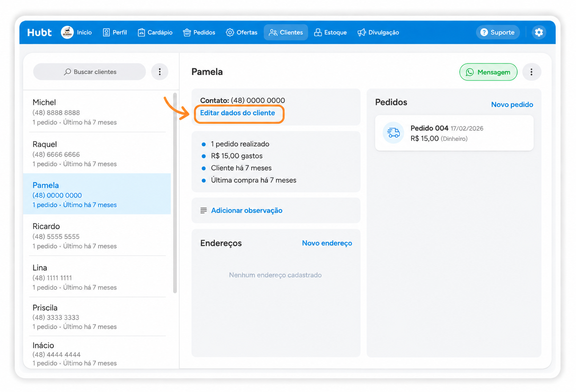This screenshot has width=576, height=392.
Task: Click Editar dados do cliente link
Action: click(x=238, y=113)
